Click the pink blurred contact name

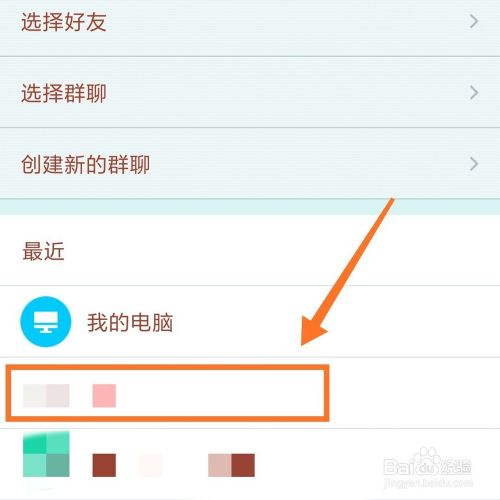pos(104,396)
